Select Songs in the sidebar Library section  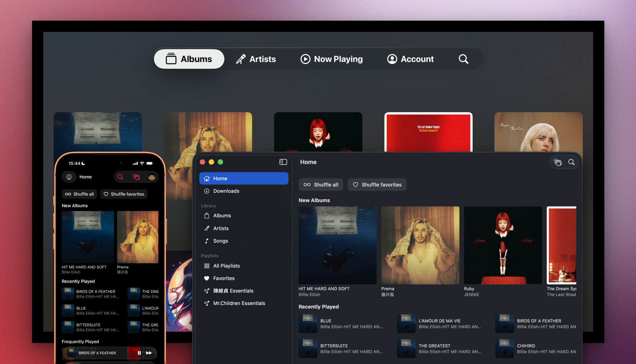point(220,241)
